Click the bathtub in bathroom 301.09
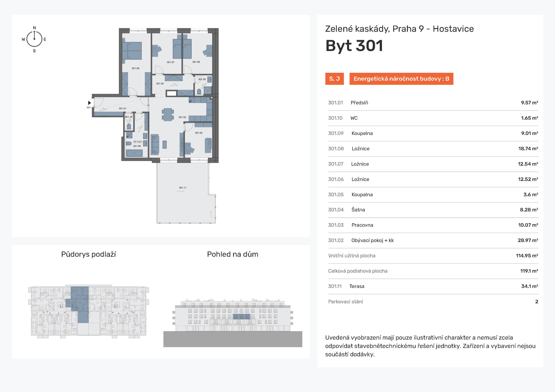This screenshot has height=392, width=555. pyautogui.click(x=134, y=153)
